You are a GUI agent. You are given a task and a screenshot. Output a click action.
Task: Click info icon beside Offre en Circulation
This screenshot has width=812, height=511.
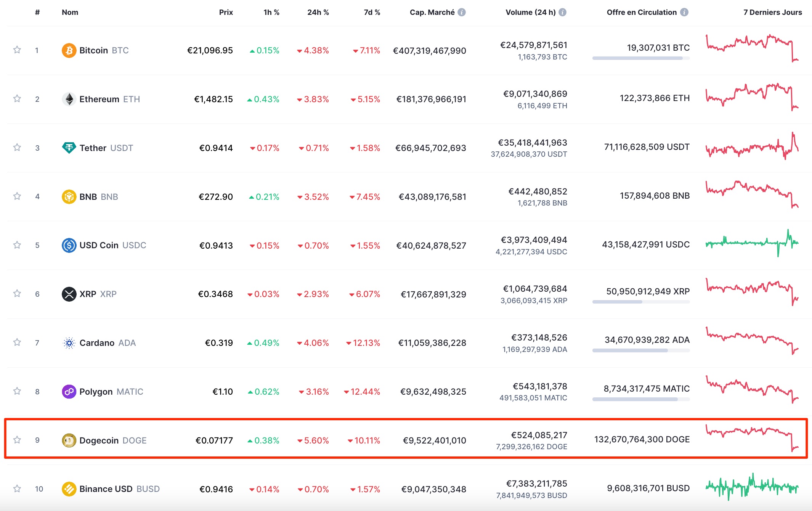pyautogui.click(x=684, y=12)
